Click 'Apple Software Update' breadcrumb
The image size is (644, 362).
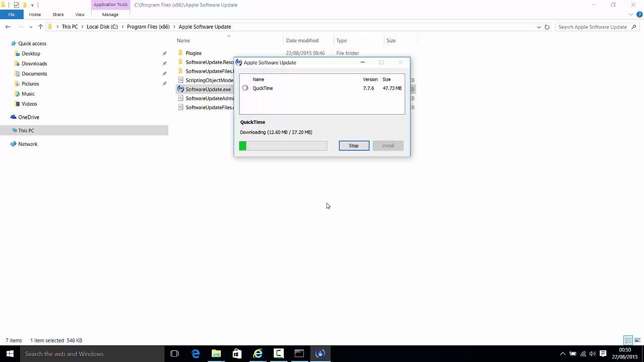click(205, 27)
